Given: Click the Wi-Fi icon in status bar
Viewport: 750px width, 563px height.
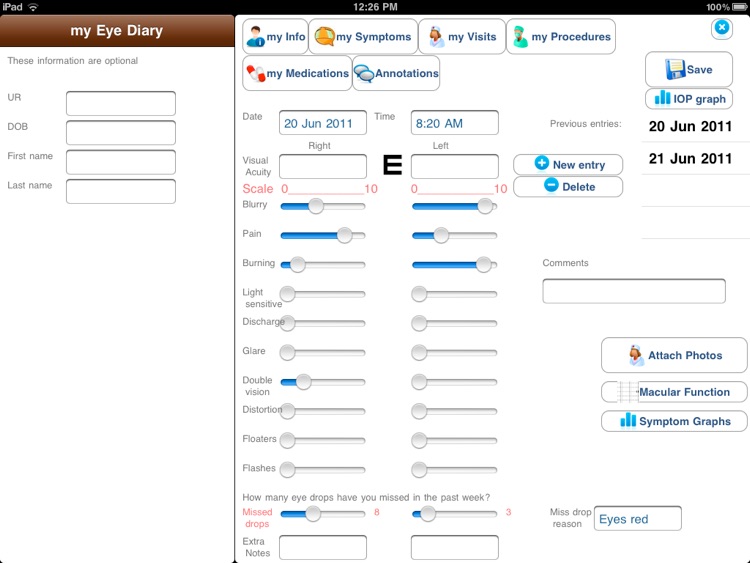Looking at the screenshot, I should 33,7.
